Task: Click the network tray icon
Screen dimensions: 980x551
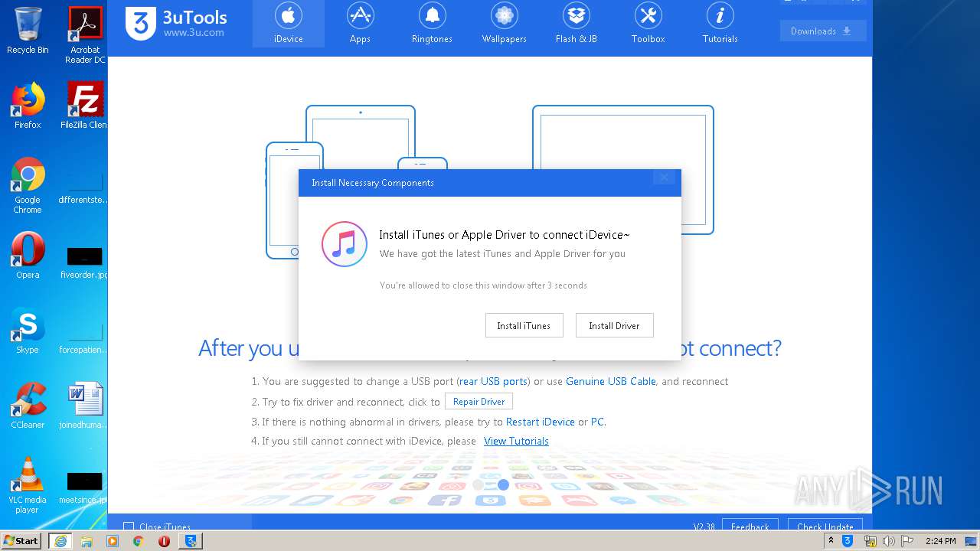Action: tap(870, 541)
